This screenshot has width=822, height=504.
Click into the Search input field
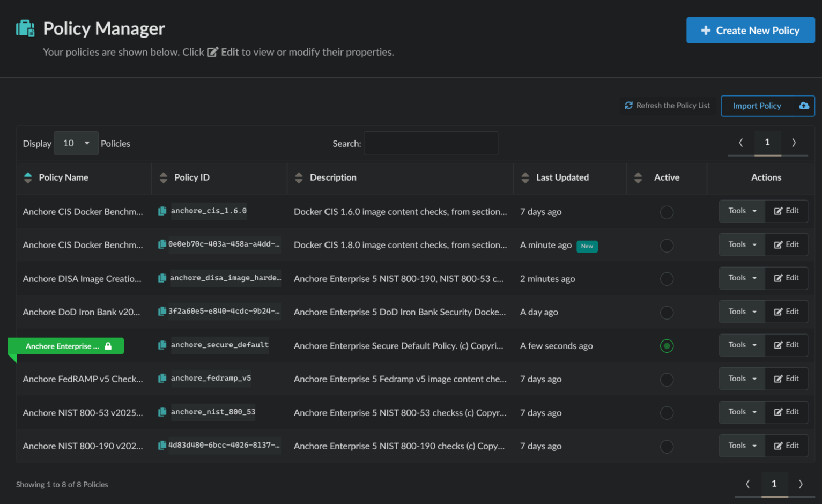(x=431, y=144)
